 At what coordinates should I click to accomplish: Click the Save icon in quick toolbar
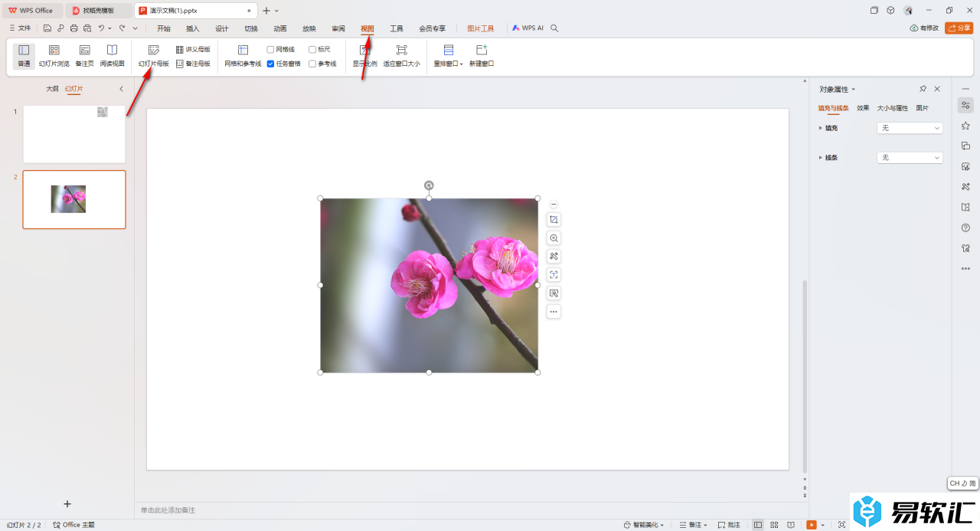47,28
